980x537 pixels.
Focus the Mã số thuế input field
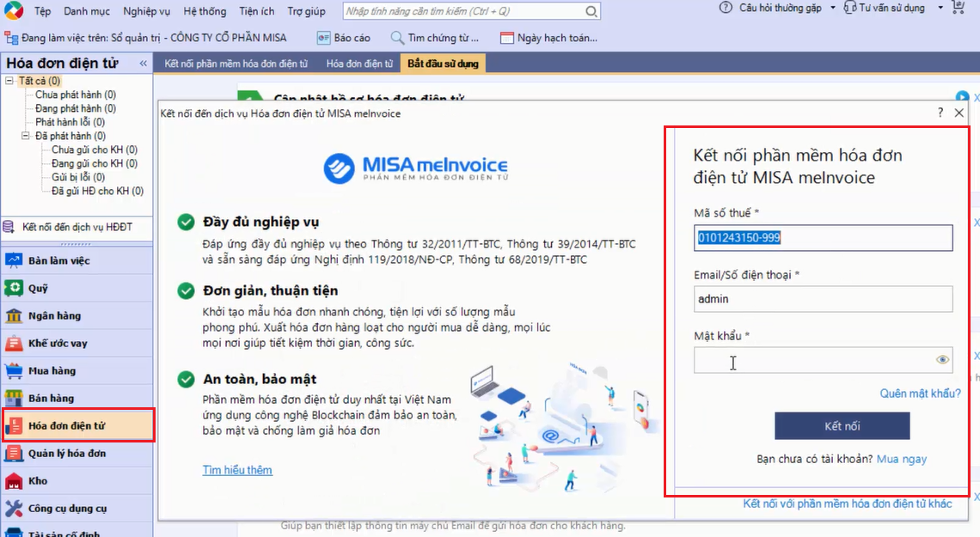point(824,238)
